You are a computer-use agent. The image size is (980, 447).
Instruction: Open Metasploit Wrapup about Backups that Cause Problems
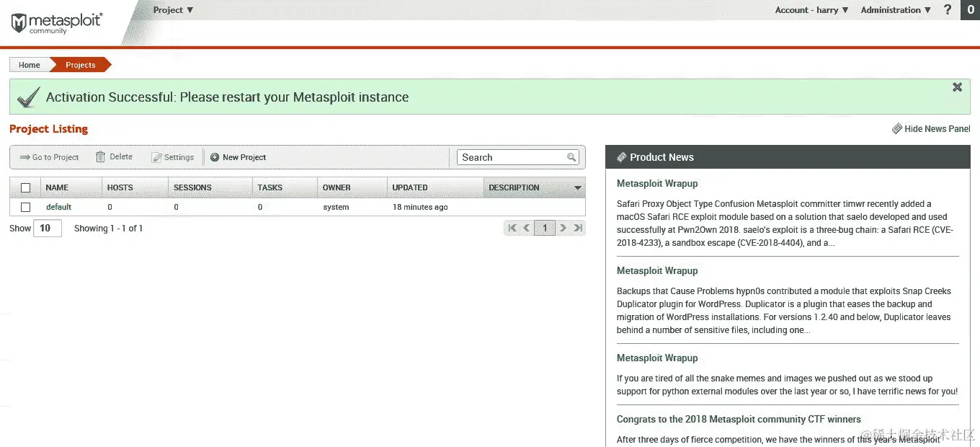657,270
